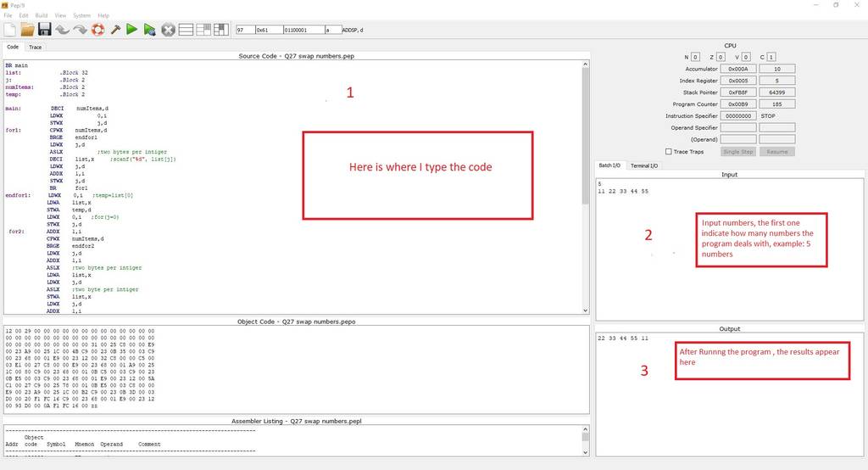The height and width of the screenshot is (470, 868).
Task: Switch to code, CPU and memory layout icon
Action: [221, 30]
